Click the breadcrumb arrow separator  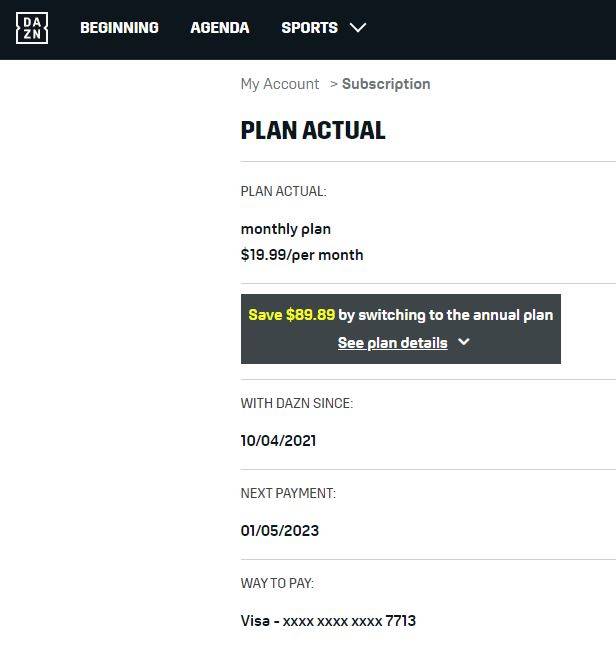[x=334, y=84]
